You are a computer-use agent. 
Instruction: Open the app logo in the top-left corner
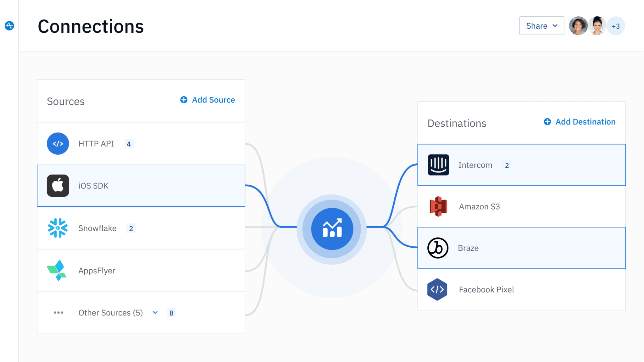click(9, 26)
